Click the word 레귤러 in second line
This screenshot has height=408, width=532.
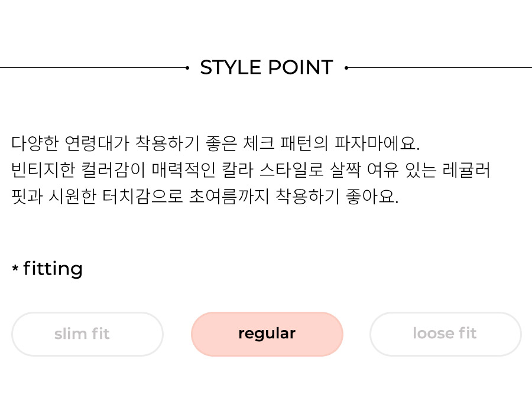click(x=466, y=170)
